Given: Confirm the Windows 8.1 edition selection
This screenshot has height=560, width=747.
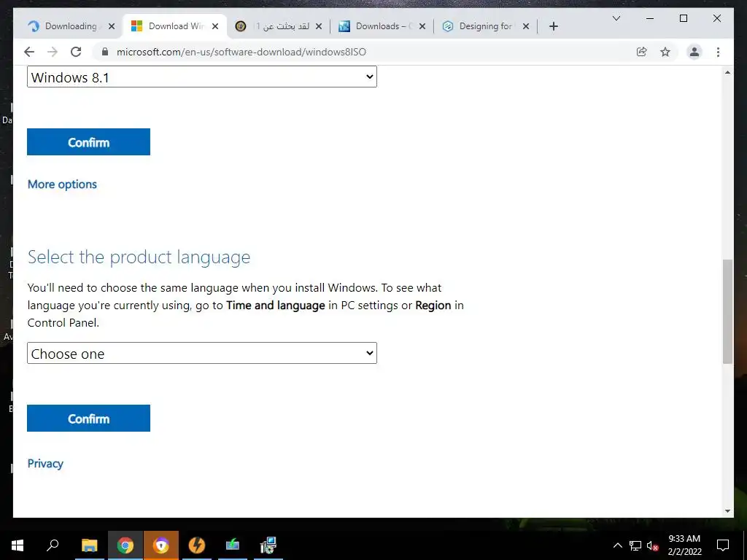Looking at the screenshot, I should [x=88, y=142].
